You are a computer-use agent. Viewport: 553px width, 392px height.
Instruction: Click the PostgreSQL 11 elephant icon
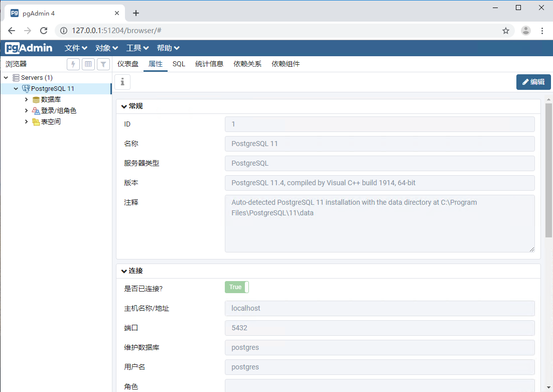(x=26, y=88)
